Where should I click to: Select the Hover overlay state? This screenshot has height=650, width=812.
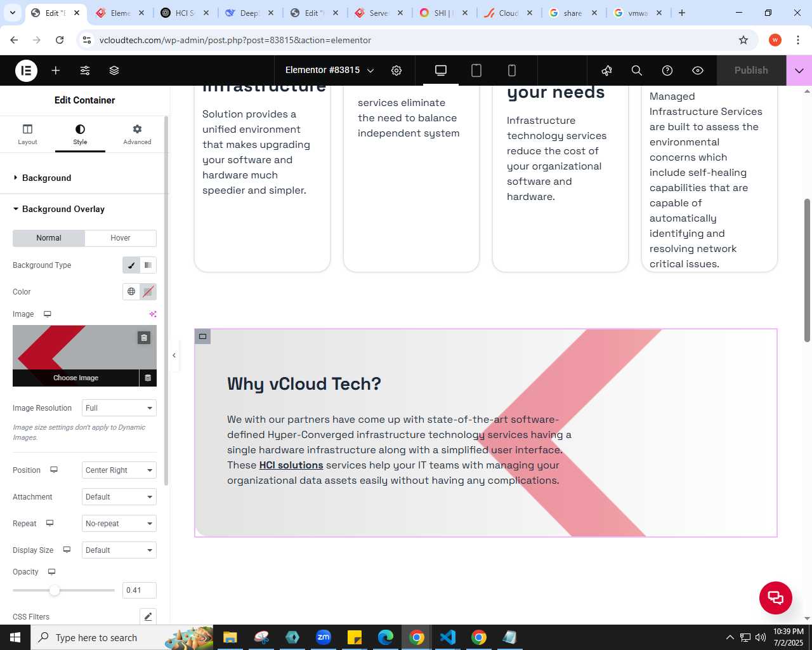click(x=121, y=238)
